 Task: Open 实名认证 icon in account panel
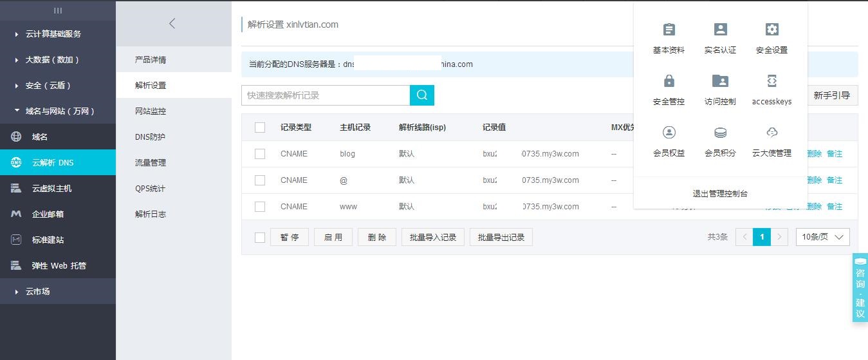pos(720,30)
